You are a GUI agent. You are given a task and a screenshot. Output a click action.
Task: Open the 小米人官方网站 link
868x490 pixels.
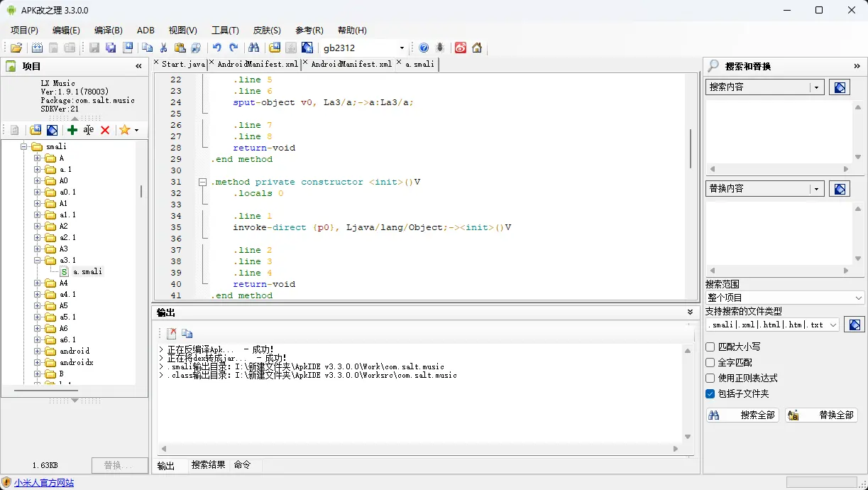click(44, 483)
